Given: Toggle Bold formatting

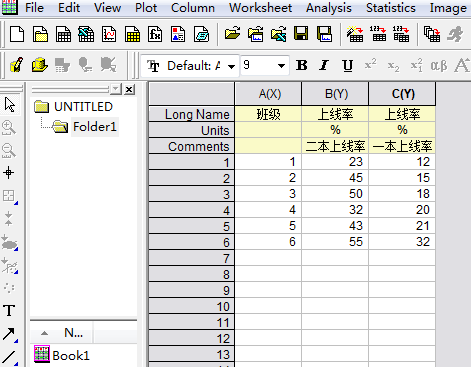Looking at the screenshot, I should (x=302, y=65).
